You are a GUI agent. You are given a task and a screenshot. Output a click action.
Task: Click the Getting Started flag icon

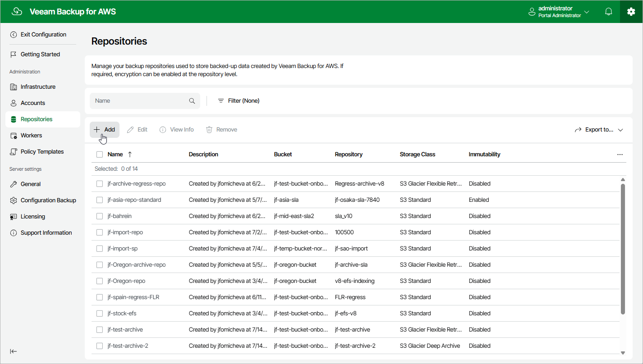point(14,55)
